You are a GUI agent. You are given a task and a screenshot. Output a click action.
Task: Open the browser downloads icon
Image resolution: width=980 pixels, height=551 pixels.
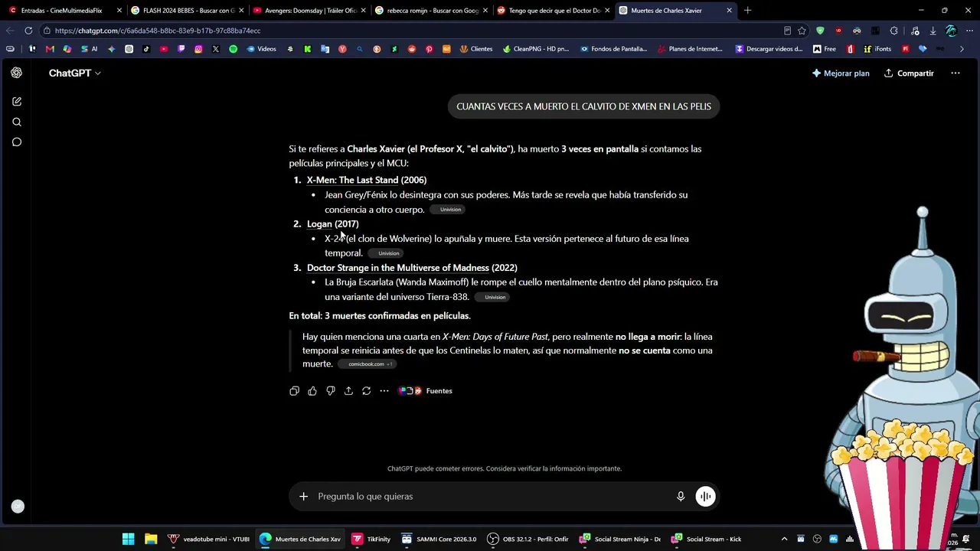933,31
